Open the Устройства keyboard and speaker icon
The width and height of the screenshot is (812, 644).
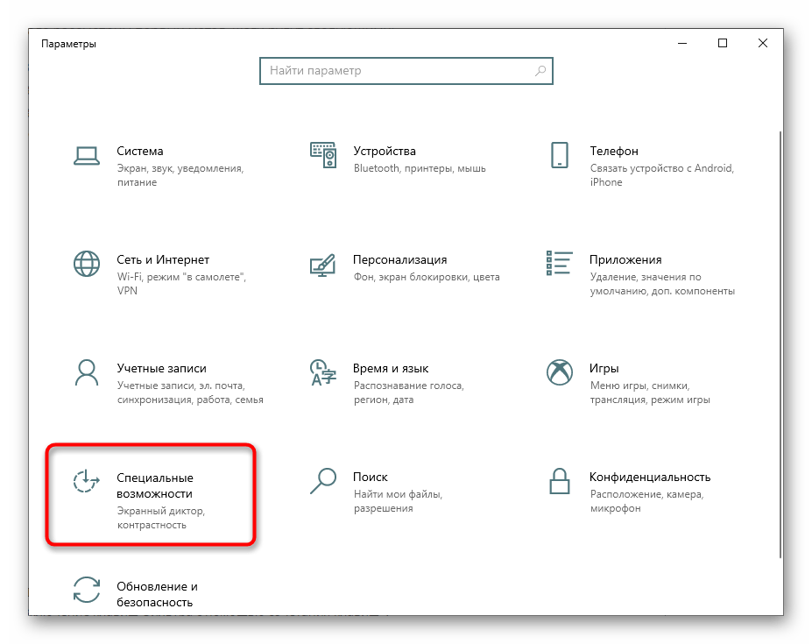(x=323, y=155)
